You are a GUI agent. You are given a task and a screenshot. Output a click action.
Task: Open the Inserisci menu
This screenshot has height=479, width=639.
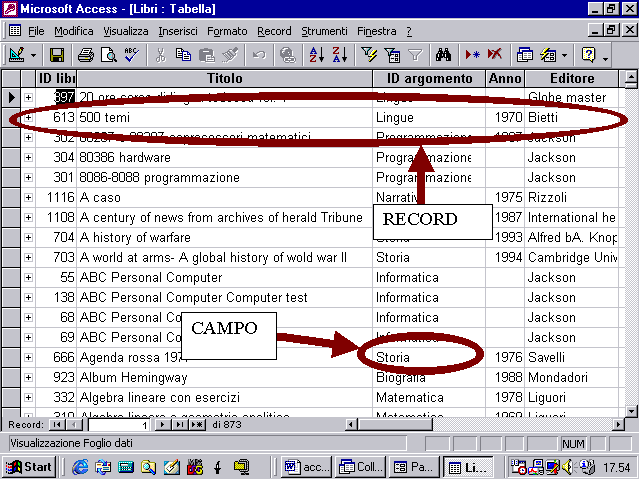(178, 31)
